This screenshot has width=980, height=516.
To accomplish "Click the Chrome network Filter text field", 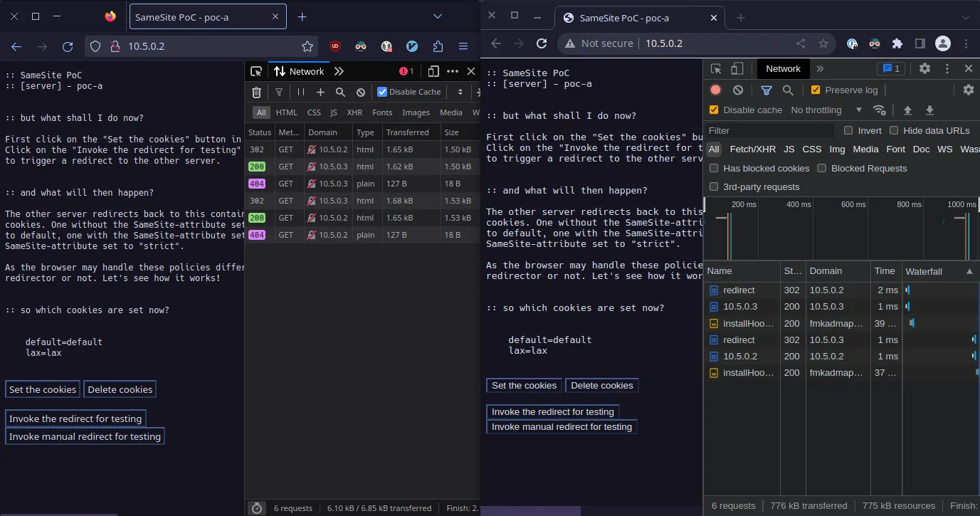I will click(x=770, y=131).
